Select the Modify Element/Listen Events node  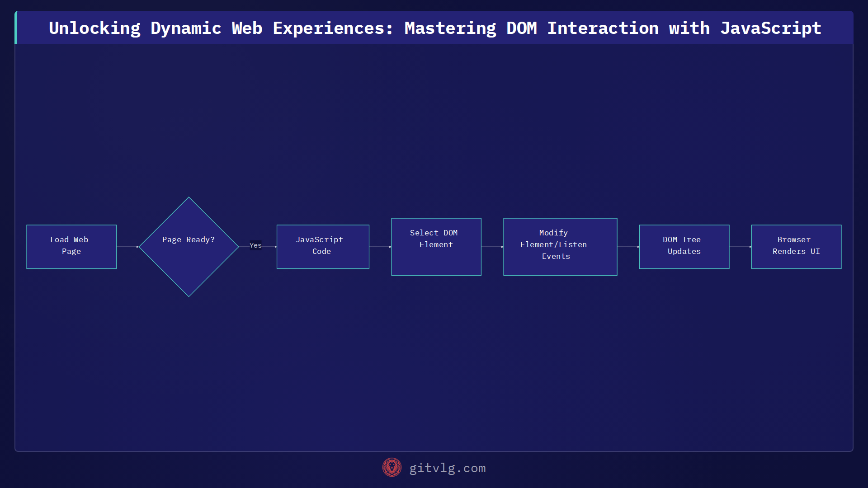click(560, 247)
